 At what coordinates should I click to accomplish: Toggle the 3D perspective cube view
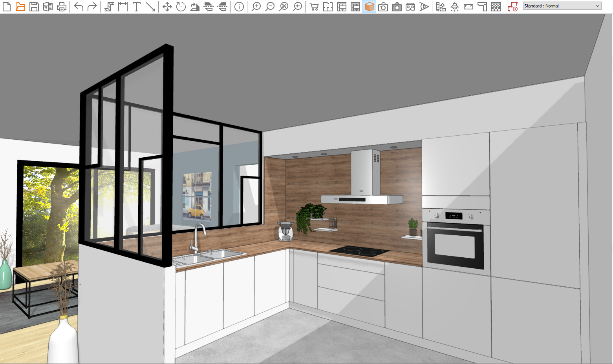369,7
